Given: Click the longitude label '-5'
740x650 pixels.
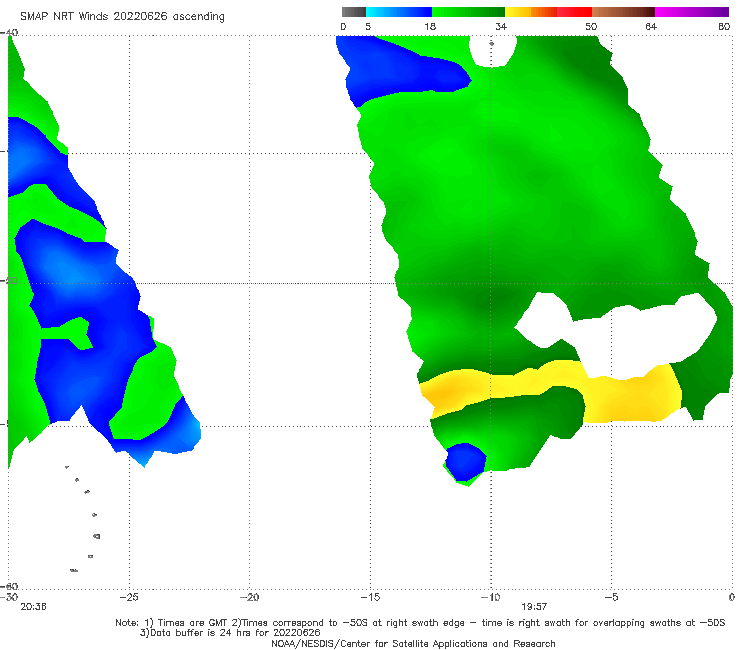Looking at the screenshot, I should coord(611,597).
